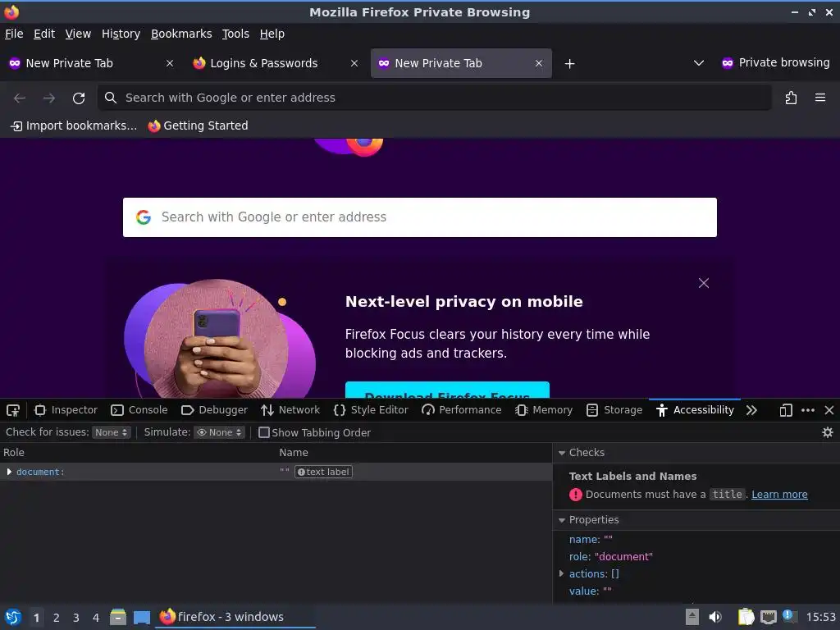Open the list all tabs dropdown arrow
840x630 pixels.
[699, 63]
